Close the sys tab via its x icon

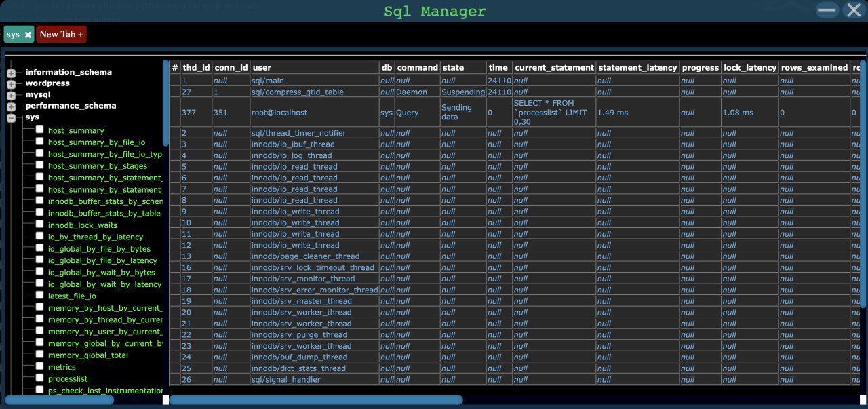click(x=28, y=34)
